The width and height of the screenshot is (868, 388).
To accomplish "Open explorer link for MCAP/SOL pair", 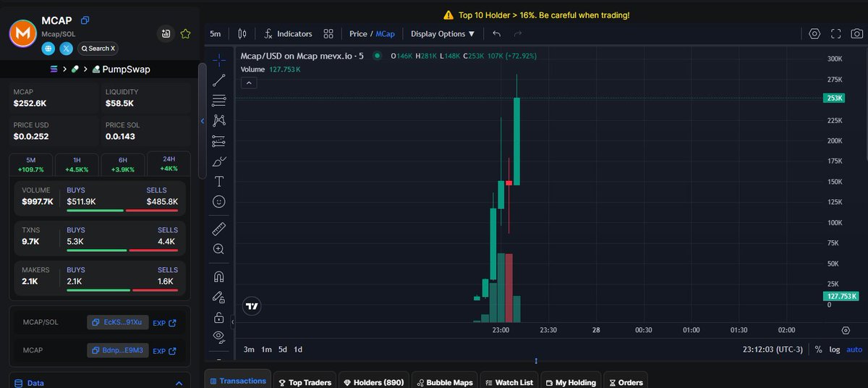I will coord(164,323).
